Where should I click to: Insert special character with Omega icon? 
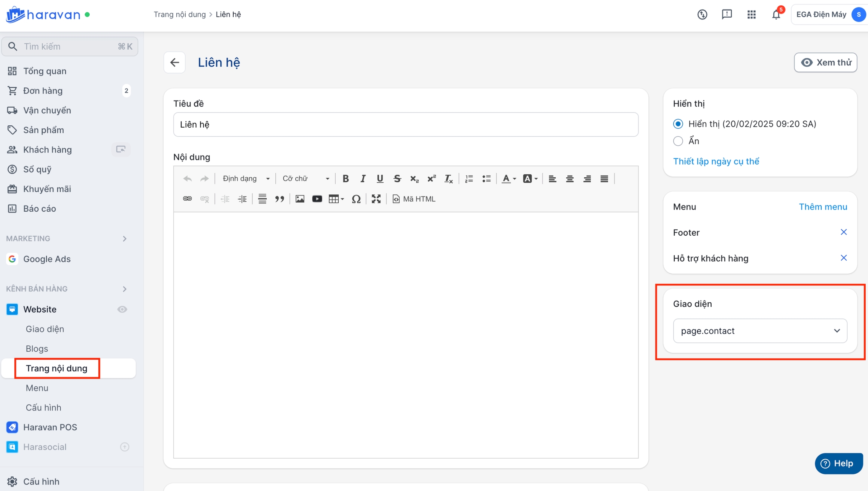click(356, 199)
